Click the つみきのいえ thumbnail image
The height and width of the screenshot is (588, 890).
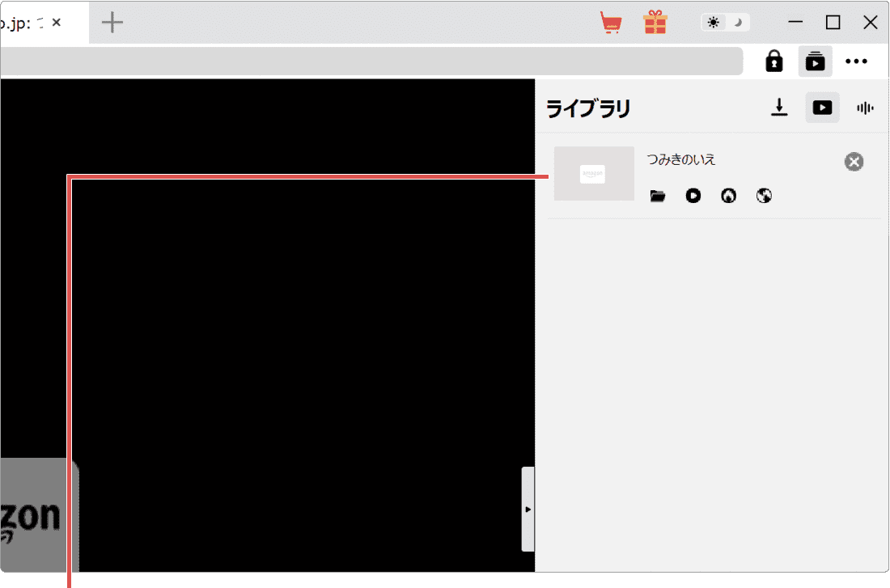tap(594, 174)
